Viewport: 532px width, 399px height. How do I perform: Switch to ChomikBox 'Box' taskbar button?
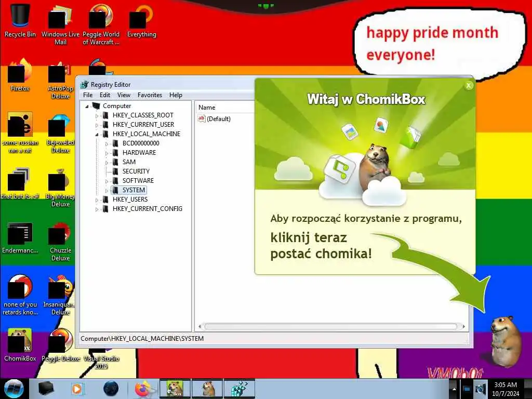(175, 389)
